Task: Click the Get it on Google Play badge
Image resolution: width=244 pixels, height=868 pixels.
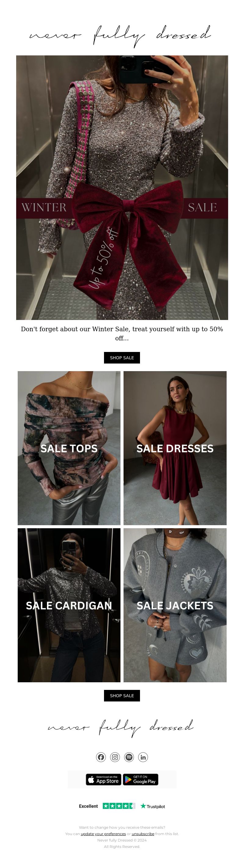Action: click(140, 779)
